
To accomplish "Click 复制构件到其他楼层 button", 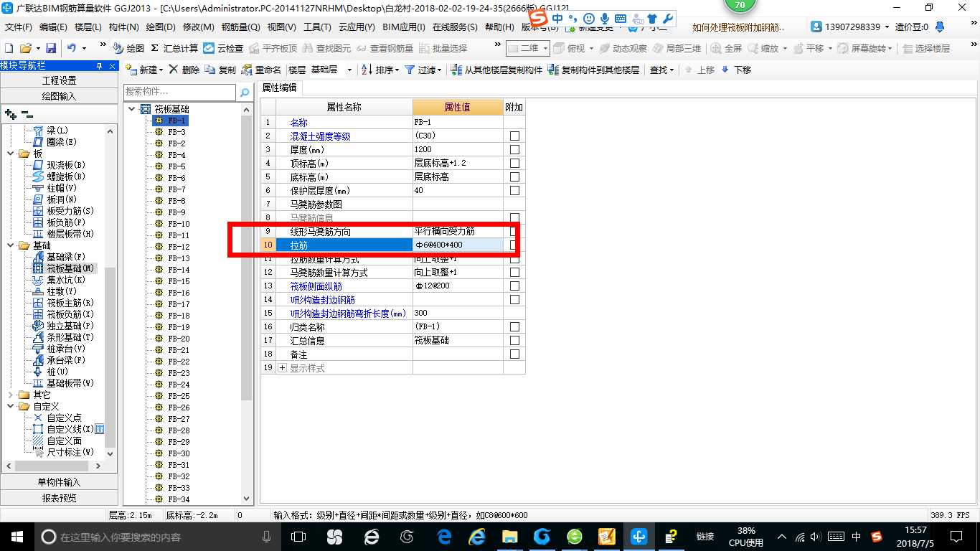I will click(x=593, y=70).
